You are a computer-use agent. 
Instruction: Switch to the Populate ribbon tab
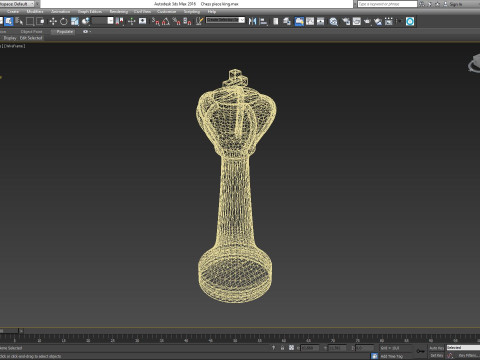[64, 32]
